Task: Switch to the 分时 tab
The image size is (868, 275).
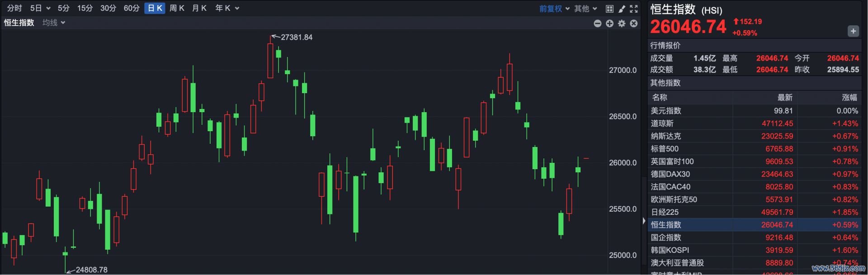Action: pyautogui.click(x=14, y=8)
